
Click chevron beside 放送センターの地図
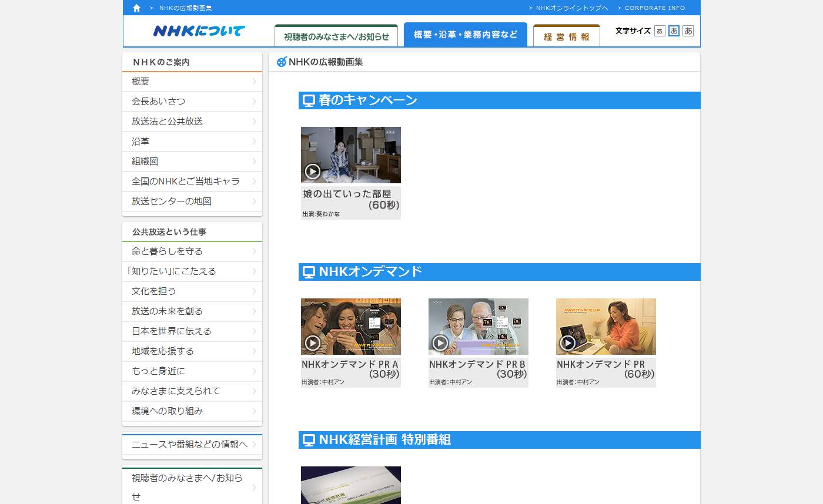(x=254, y=201)
